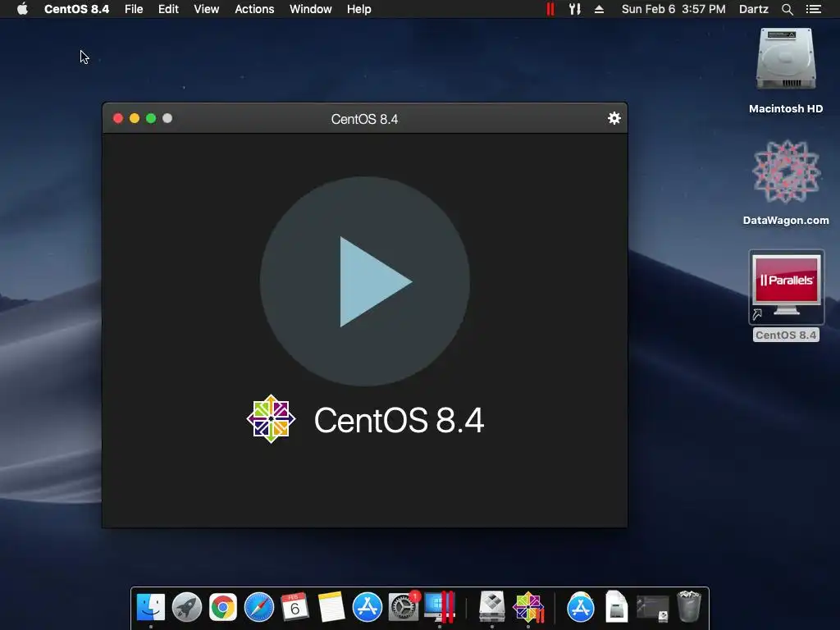Open Launchpad rocket in the Dock
The width and height of the screenshot is (840, 630).
tap(187, 607)
